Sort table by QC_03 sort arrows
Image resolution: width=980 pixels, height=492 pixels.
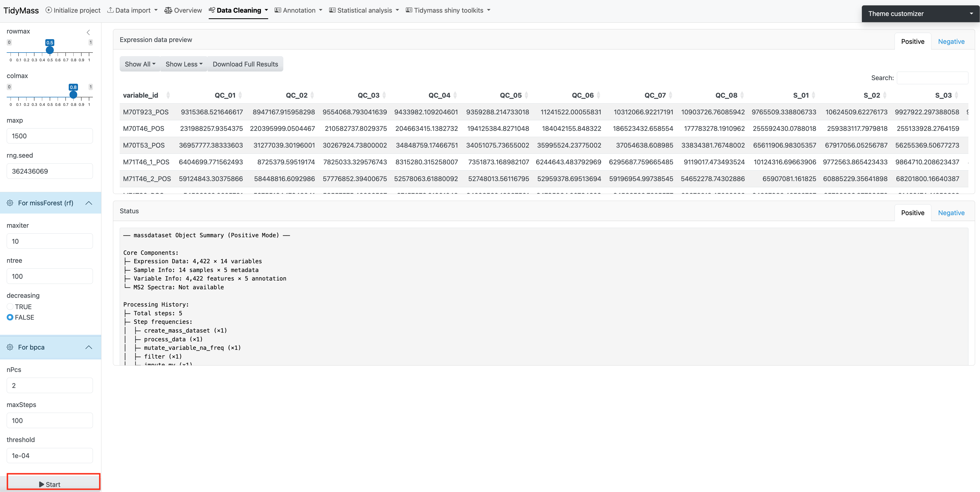point(384,95)
